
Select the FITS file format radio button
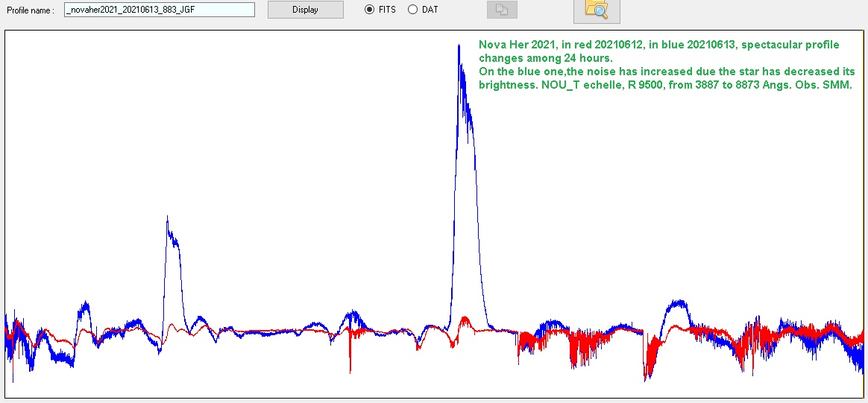[369, 10]
